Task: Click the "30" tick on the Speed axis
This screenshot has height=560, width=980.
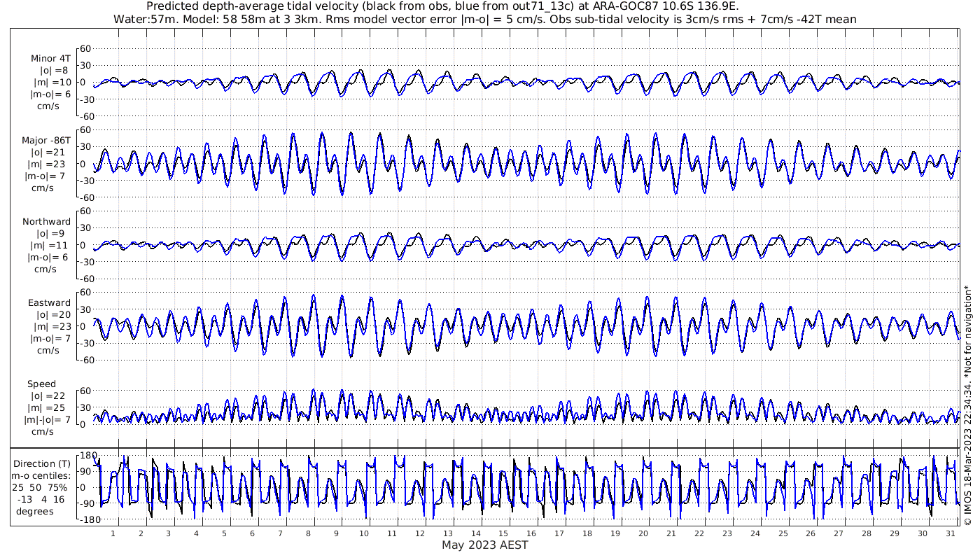Action: pyautogui.click(x=87, y=407)
